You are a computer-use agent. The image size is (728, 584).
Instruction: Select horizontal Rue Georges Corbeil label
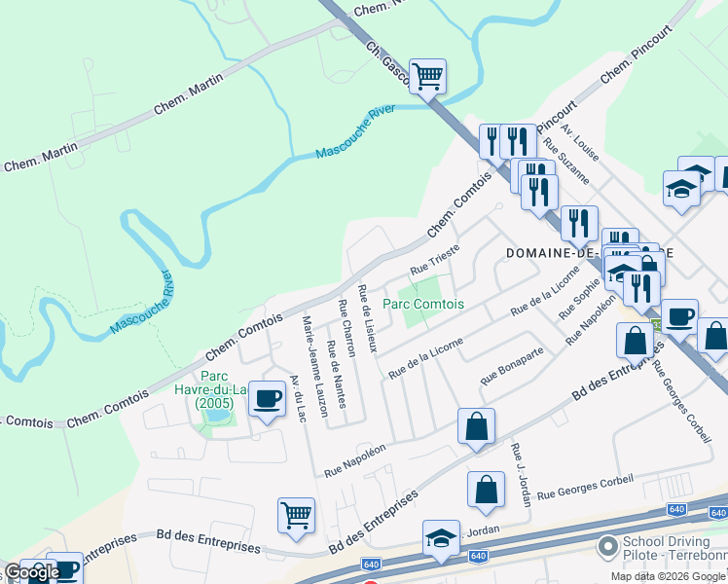[x=586, y=487]
